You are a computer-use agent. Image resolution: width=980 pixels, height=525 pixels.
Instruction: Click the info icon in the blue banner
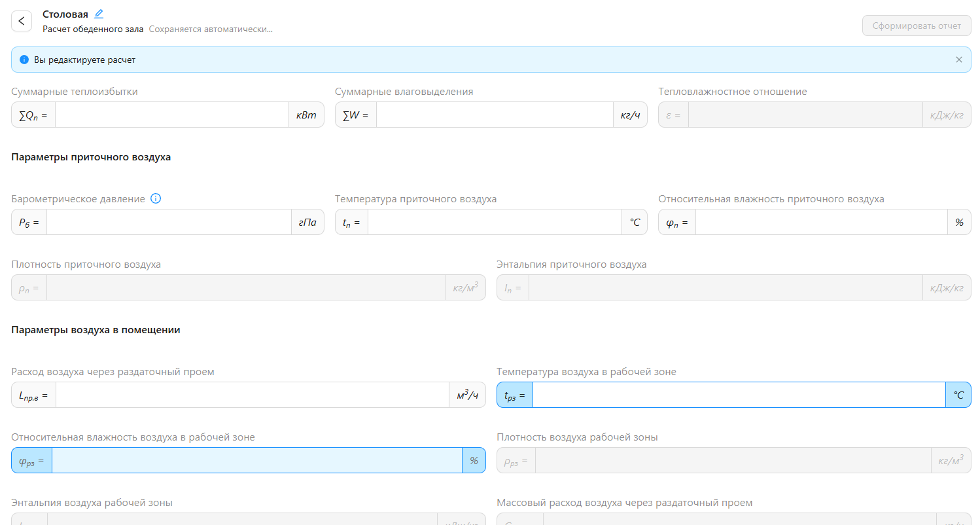24,60
